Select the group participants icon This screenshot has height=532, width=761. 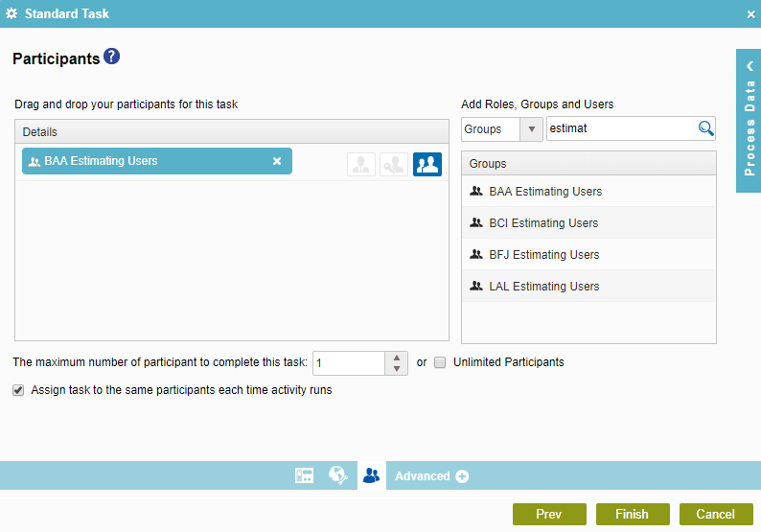coord(427,164)
